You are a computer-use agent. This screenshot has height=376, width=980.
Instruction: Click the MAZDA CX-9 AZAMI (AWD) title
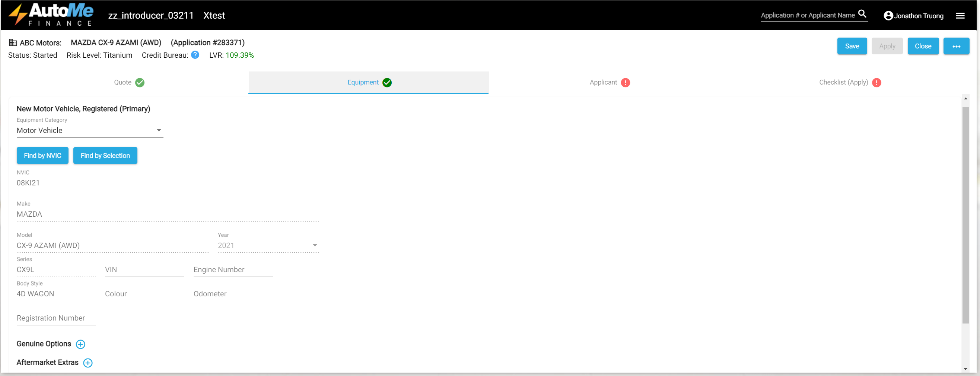(116, 42)
